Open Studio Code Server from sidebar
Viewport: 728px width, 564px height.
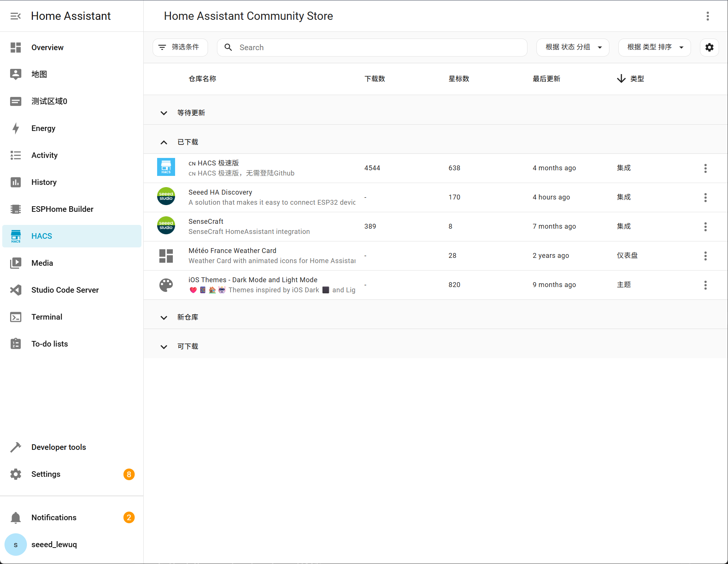pos(65,290)
